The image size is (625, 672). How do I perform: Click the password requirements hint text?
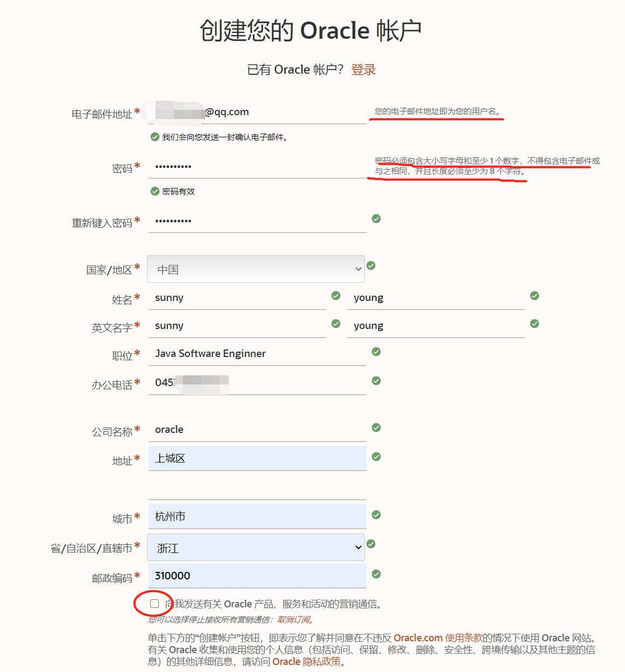click(487, 166)
